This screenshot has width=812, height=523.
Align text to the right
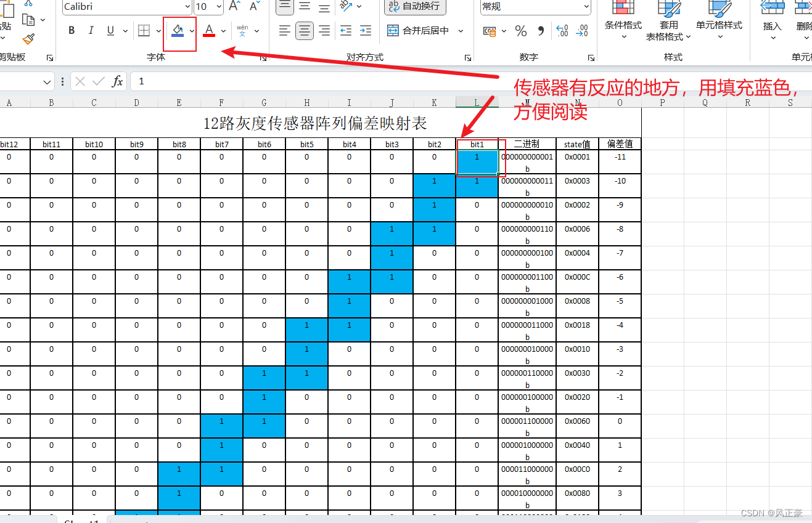(324, 31)
